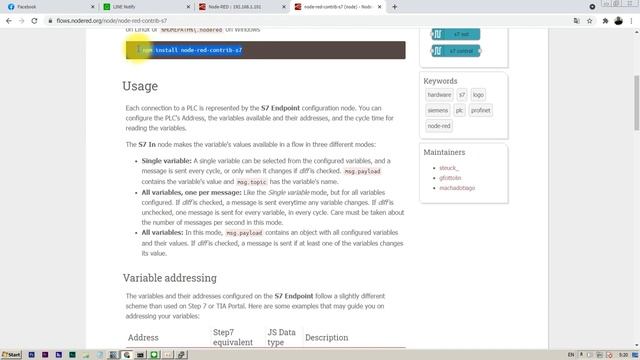
Task: Click the media control icon in tab strip
Action: click(x=592, y=7)
